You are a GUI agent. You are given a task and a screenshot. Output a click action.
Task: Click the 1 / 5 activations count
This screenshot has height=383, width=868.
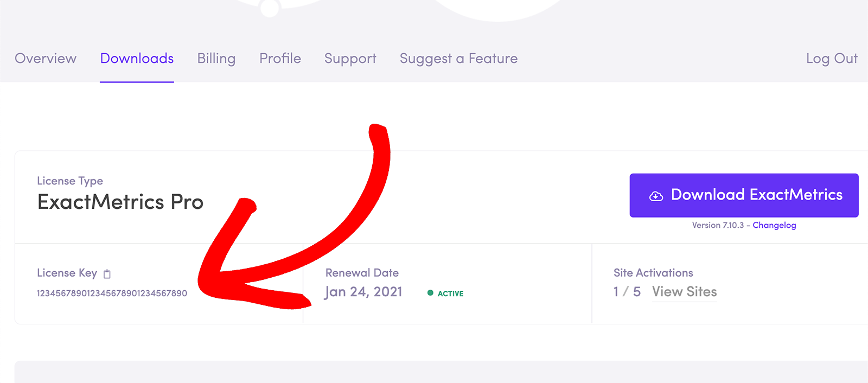[627, 292]
